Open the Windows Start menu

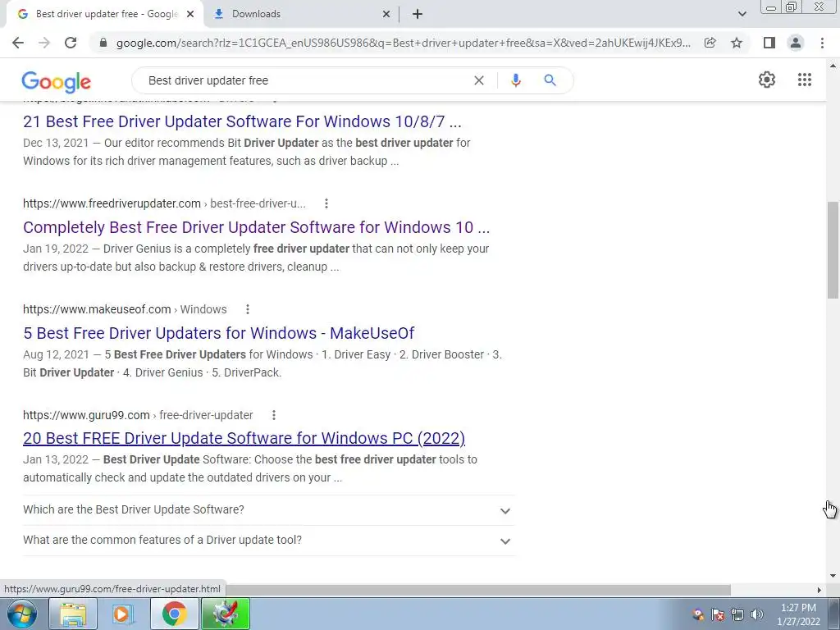pyautogui.click(x=22, y=614)
